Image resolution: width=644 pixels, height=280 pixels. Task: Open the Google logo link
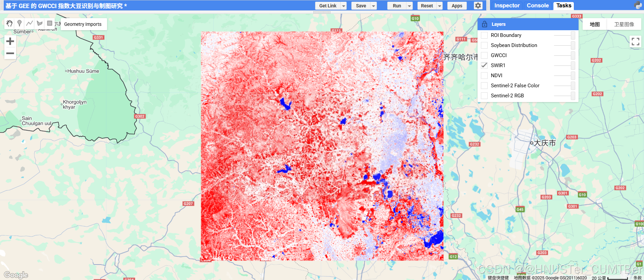tap(16, 275)
